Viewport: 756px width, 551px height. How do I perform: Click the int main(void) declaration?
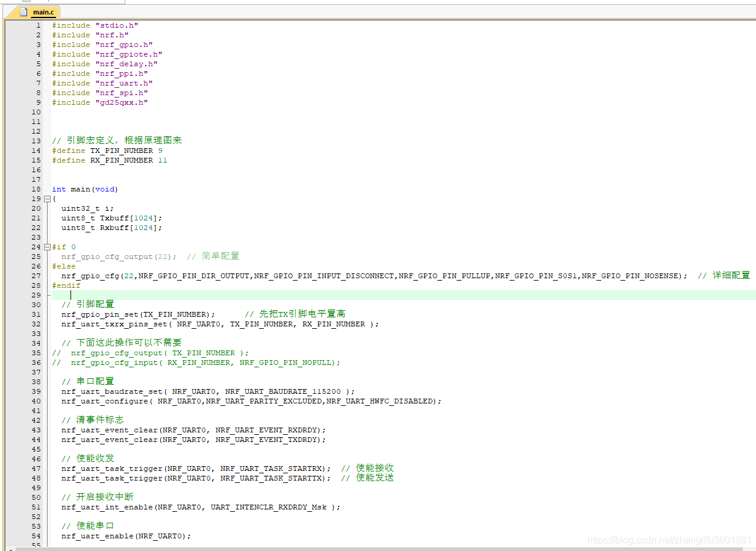[85, 189]
